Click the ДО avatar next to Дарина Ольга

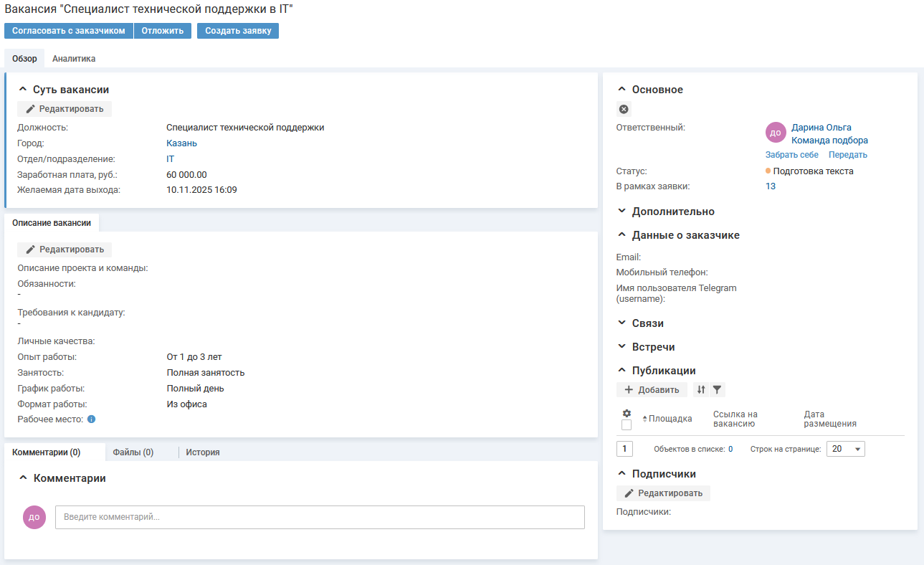(776, 133)
